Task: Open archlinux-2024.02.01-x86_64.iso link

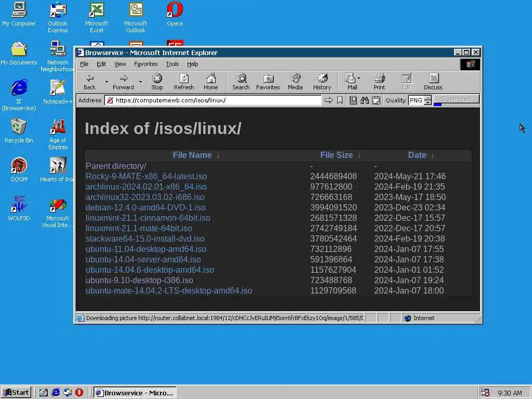Action: coord(146,187)
